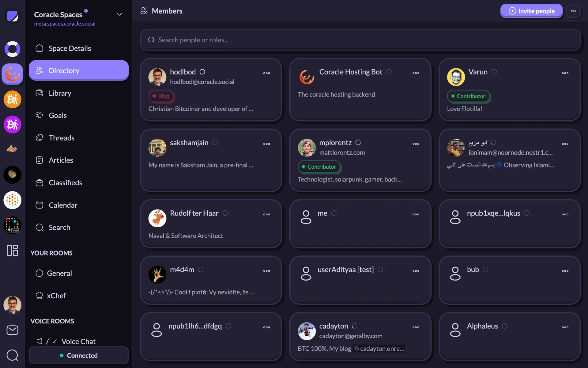Open m4d4m card options menu
The width and height of the screenshot is (588, 368).
coord(266,271)
